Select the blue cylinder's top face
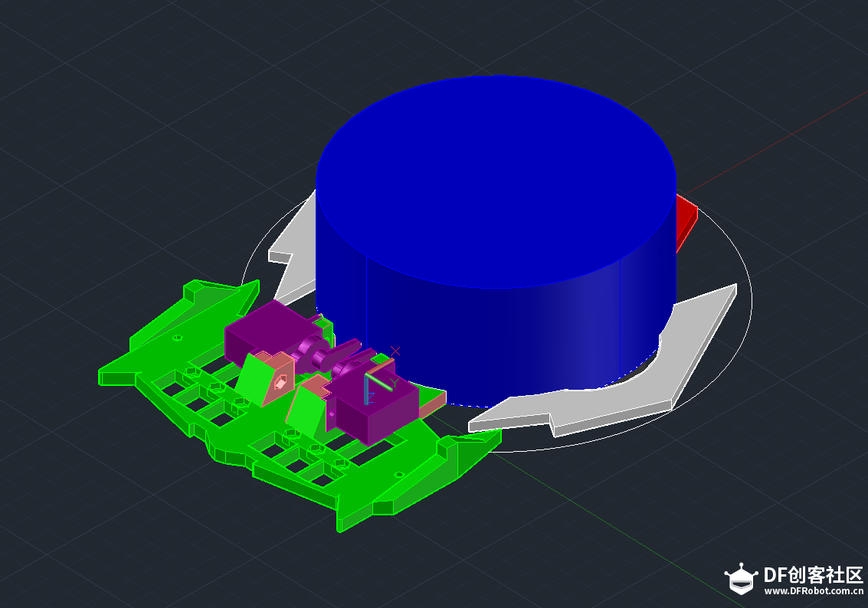Viewport: 868px width, 608px height. [496, 181]
